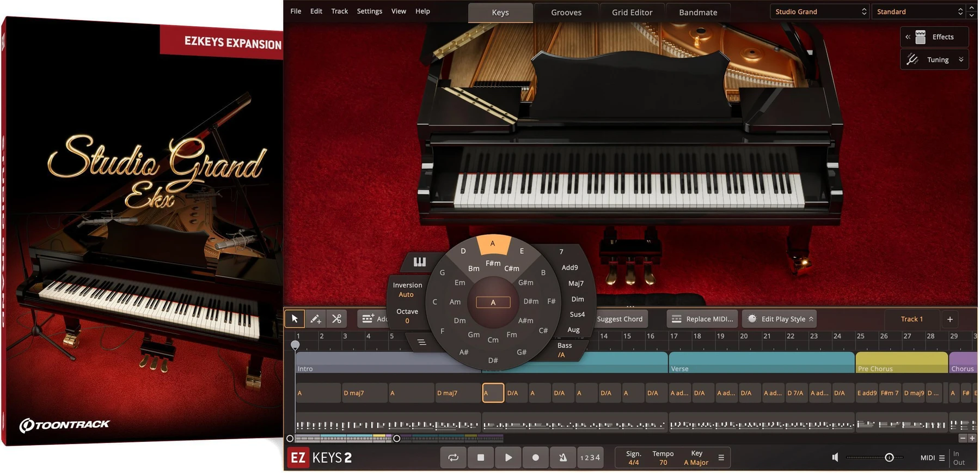Choose the 7 chord extension

point(561,252)
